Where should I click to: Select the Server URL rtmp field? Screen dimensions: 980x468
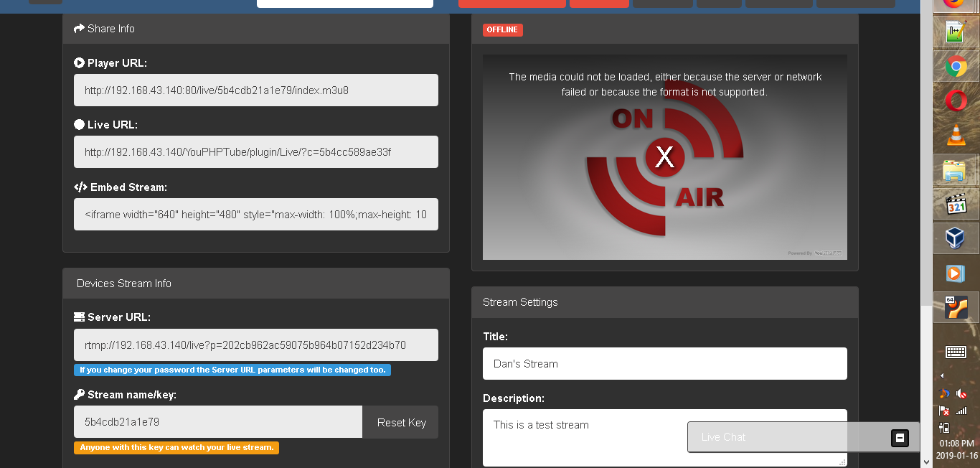point(256,345)
